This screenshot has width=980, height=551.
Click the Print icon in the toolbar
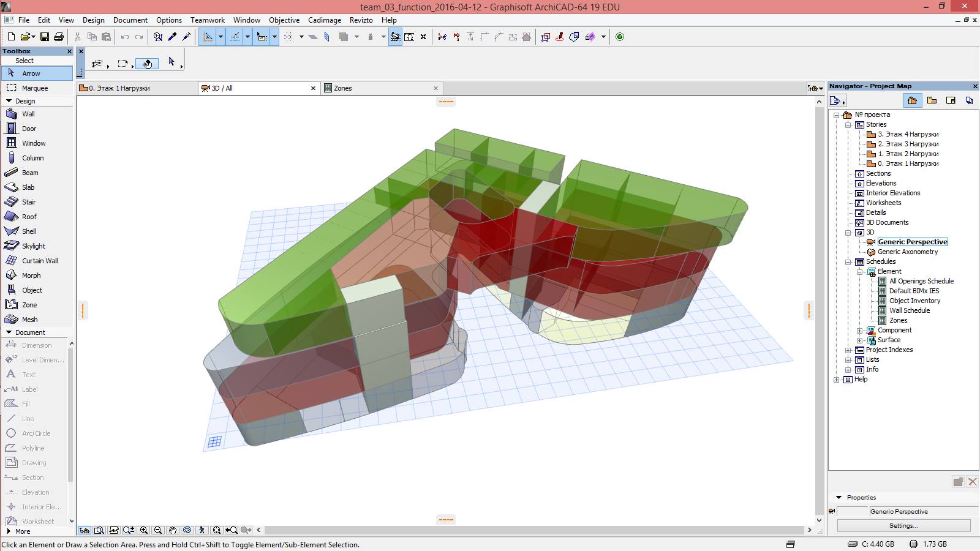click(x=59, y=37)
